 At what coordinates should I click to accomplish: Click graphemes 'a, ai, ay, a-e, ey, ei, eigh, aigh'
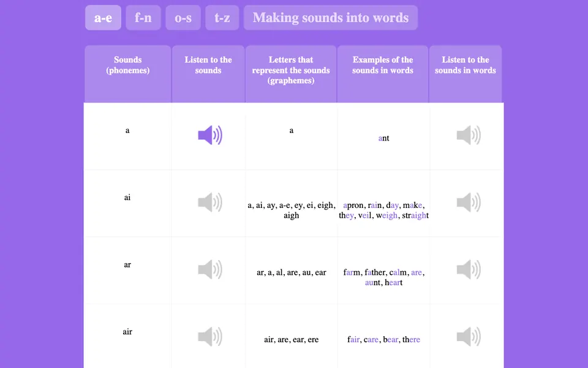pos(292,210)
